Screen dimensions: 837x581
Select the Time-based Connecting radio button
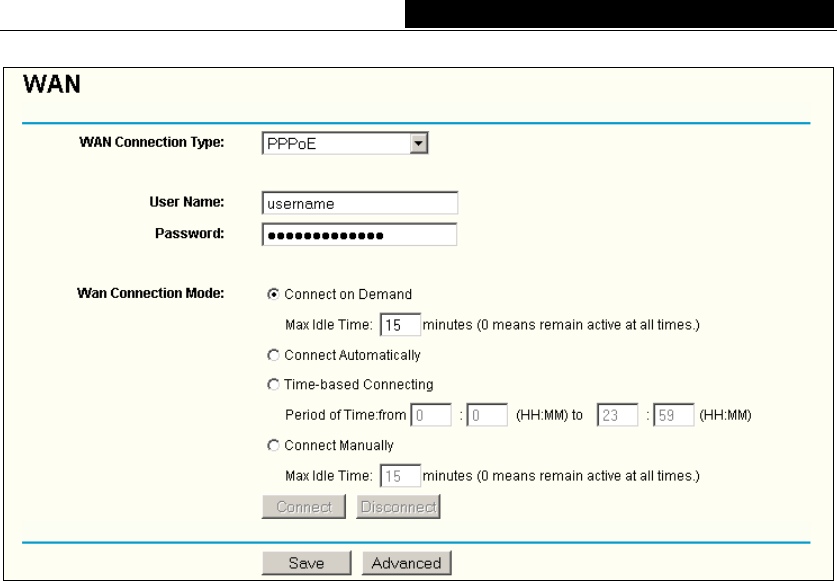coord(273,384)
